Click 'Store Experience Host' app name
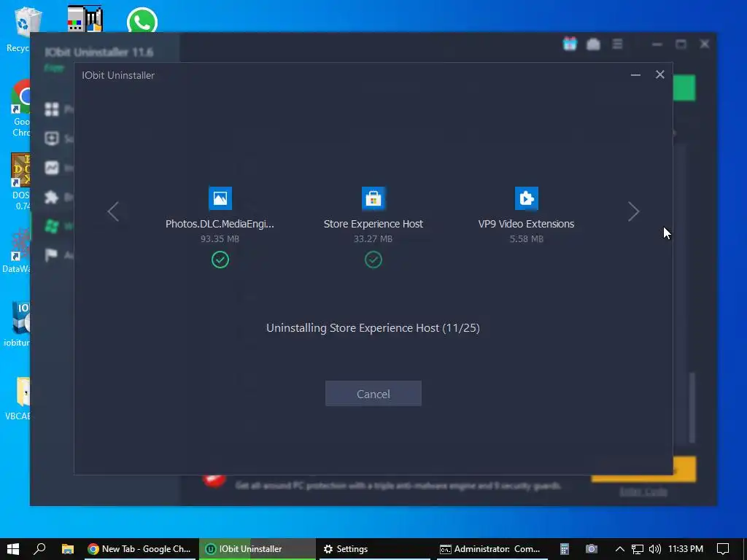 point(373,224)
